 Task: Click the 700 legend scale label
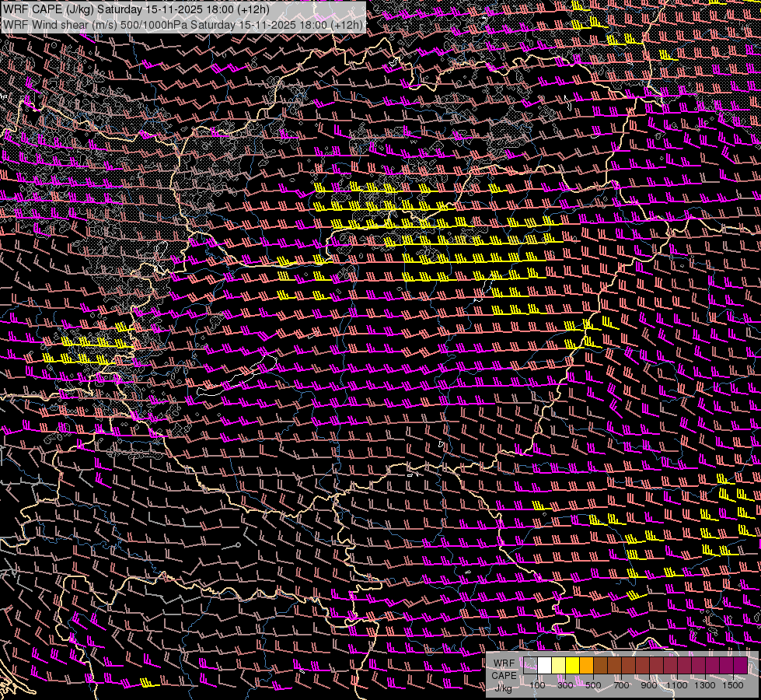click(x=621, y=685)
